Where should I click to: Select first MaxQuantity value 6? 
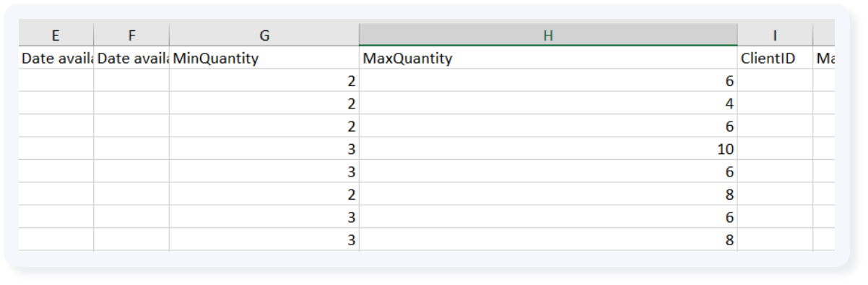548,81
